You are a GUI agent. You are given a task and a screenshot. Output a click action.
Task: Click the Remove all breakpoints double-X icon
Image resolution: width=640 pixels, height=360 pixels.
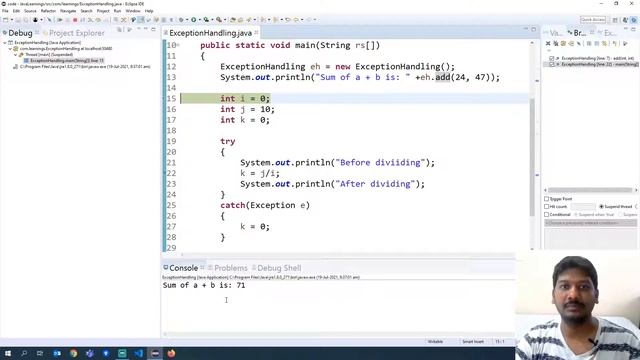pyautogui.click(x=556, y=43)
